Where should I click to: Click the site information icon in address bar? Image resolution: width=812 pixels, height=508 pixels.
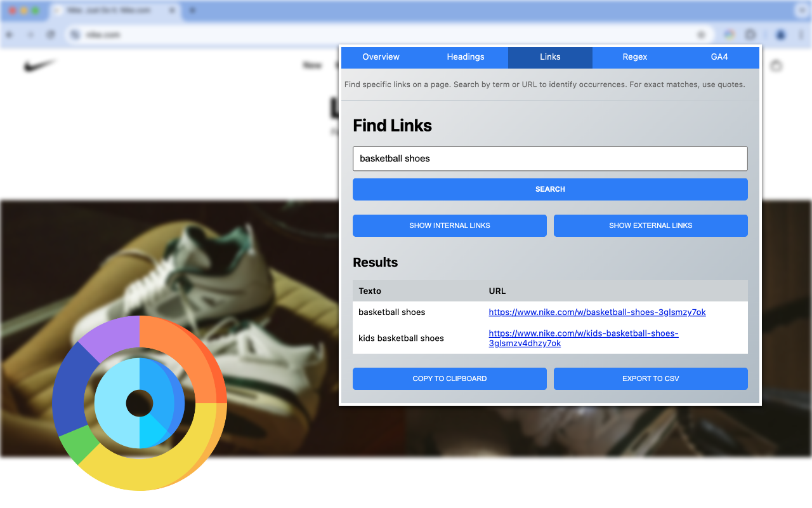[x=75, y=34]
